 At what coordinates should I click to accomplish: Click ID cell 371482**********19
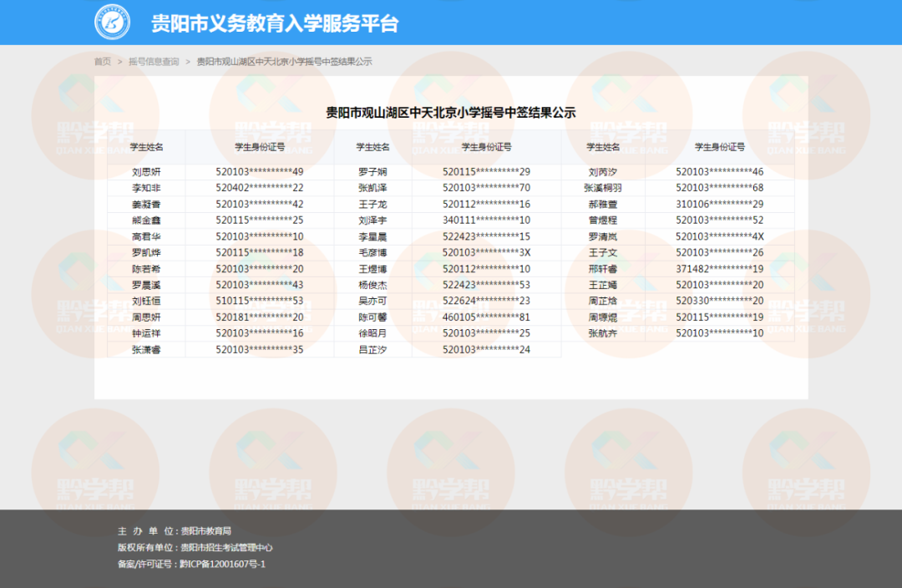coord(720,269)
